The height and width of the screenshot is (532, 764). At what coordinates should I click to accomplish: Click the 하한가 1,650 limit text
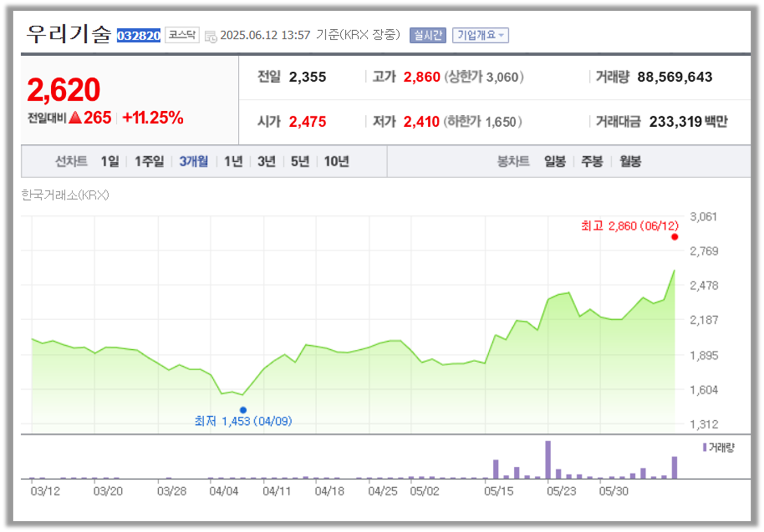483,122
